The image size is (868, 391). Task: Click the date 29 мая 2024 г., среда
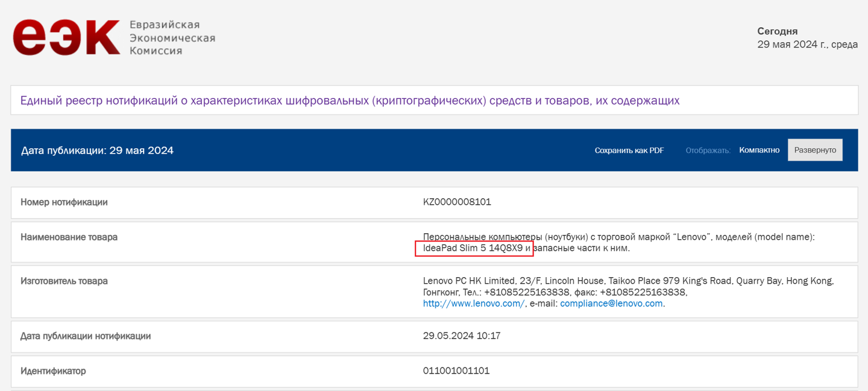pyautogui.click(x=808, y=45)
